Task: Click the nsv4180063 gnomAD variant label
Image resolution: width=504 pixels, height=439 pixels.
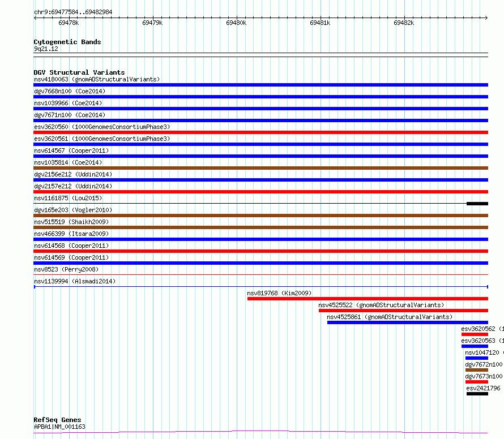Action: [97, 79]
